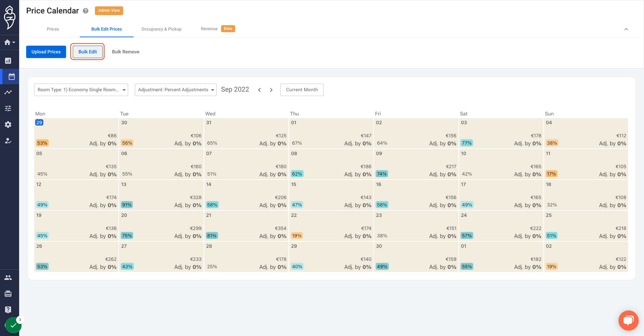
Task: Open the Occupancy & Pickup tab
Action: coord(161,29)
